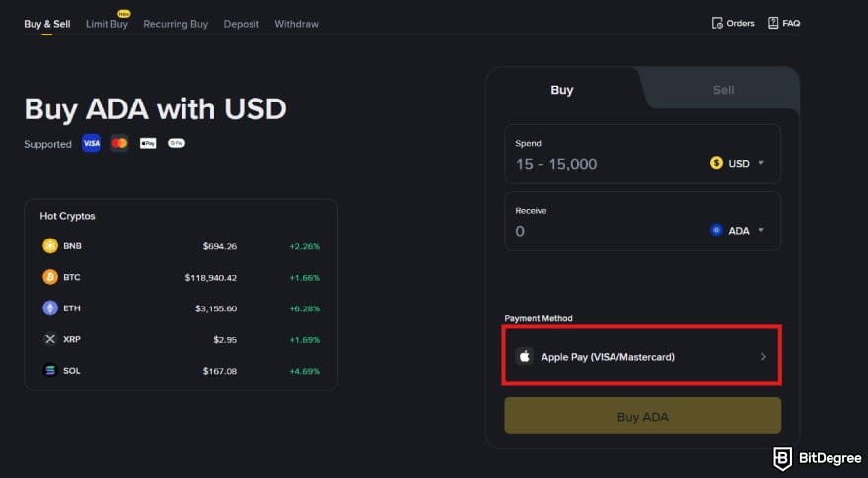
Task: Click the ADA coin icon in Receive
Action: pyautogui.click(x=716, y=231)
